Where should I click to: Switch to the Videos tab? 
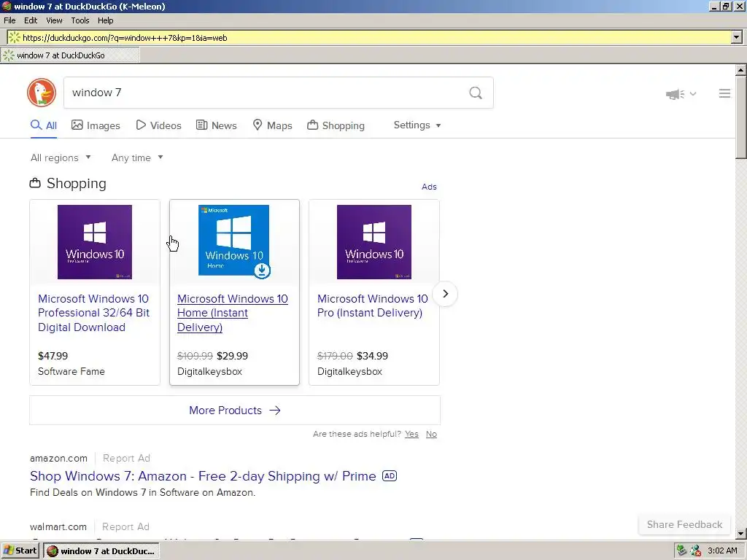point(158,125)
